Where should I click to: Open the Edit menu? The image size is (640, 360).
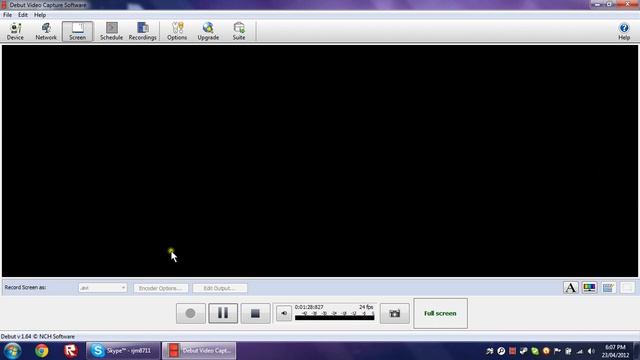23,15
